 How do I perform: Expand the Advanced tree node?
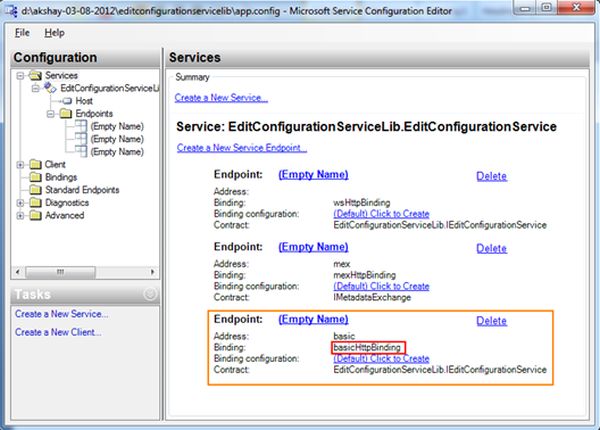pos(20,215)
